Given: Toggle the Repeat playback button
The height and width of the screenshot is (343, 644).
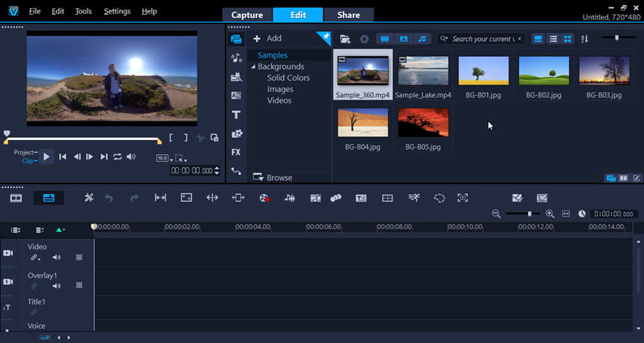Looking at the screenshot, I should [118, 157].
